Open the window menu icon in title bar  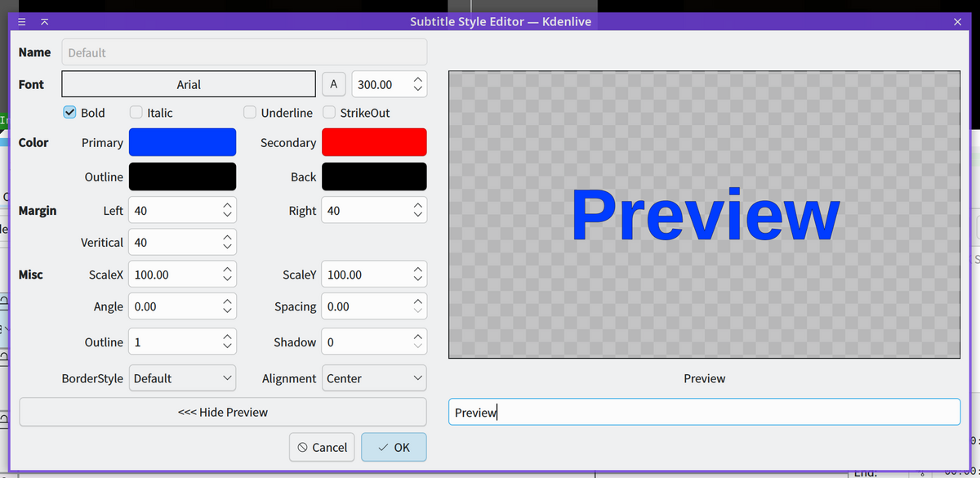[23, 21]
